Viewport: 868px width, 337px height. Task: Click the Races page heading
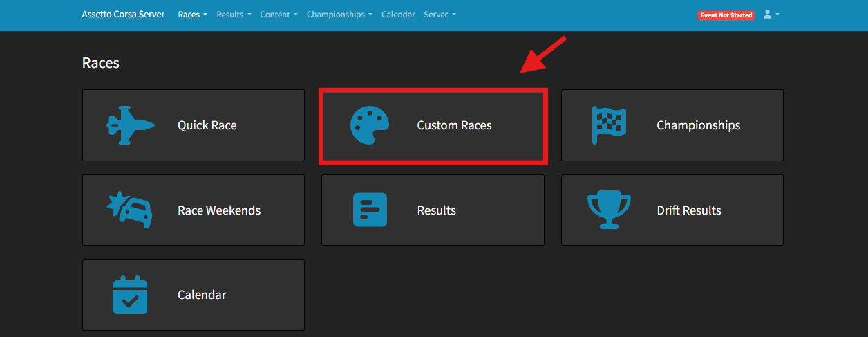pyautogui.click(x=101, y=63)
